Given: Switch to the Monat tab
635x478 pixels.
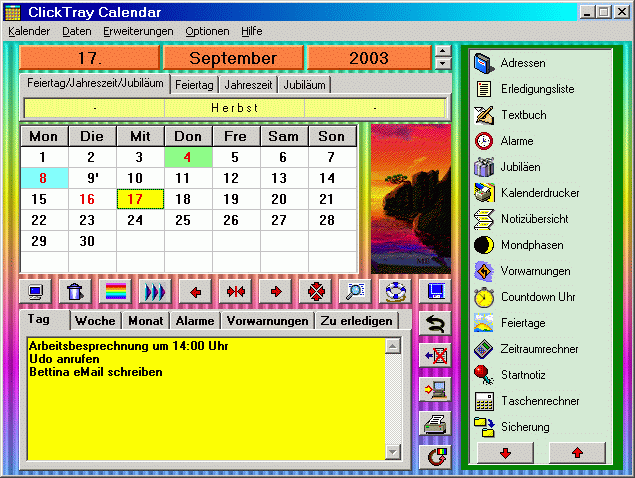Looking at the screenshot, I should tap(146, 321).
